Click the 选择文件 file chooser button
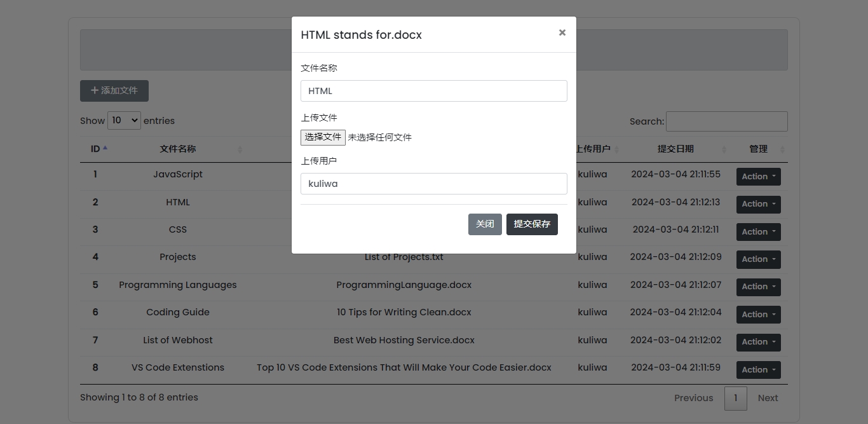Image resolution: width=868 pixels, height=424 pixels. tap(323, 137)
